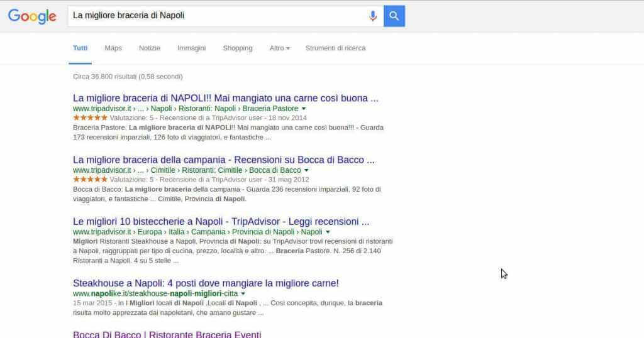The image size is (644, 338).
Task: Open 'Steakhouse a Napoli: 4 posti' result
Action: pos(206,283)
